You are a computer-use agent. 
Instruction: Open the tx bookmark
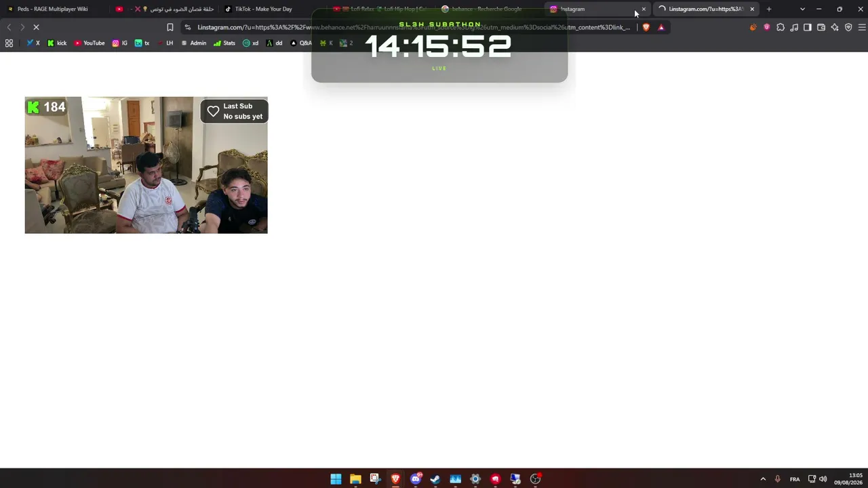(142, 43)
